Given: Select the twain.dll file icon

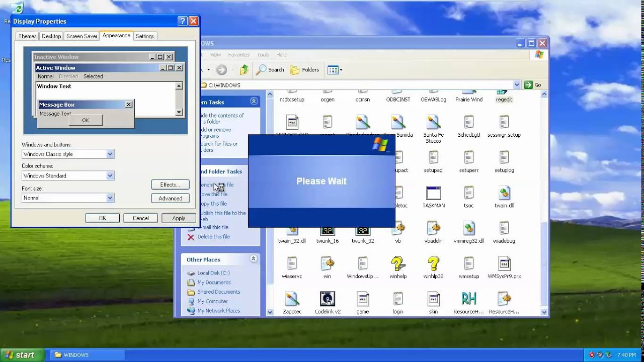Looking at the screenshot, I should pyautogui.click(x=504, y=193).
